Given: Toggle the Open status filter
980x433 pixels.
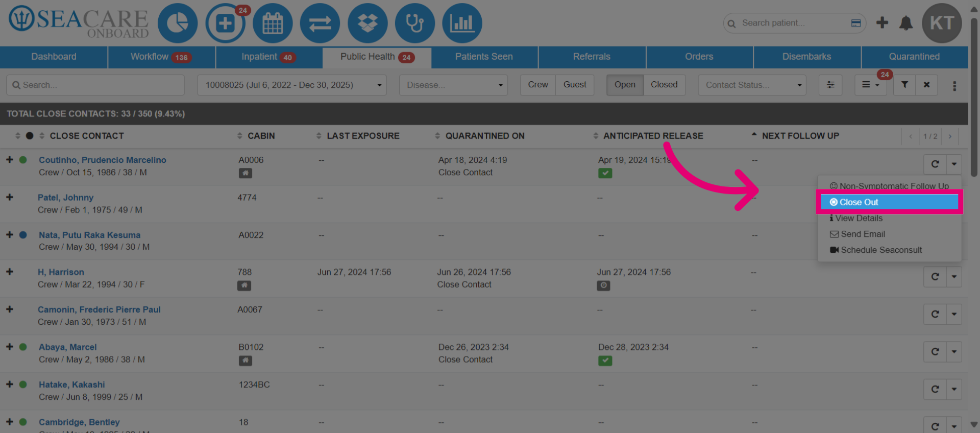Looking at the screenshot, I should (x=625, y=85).
